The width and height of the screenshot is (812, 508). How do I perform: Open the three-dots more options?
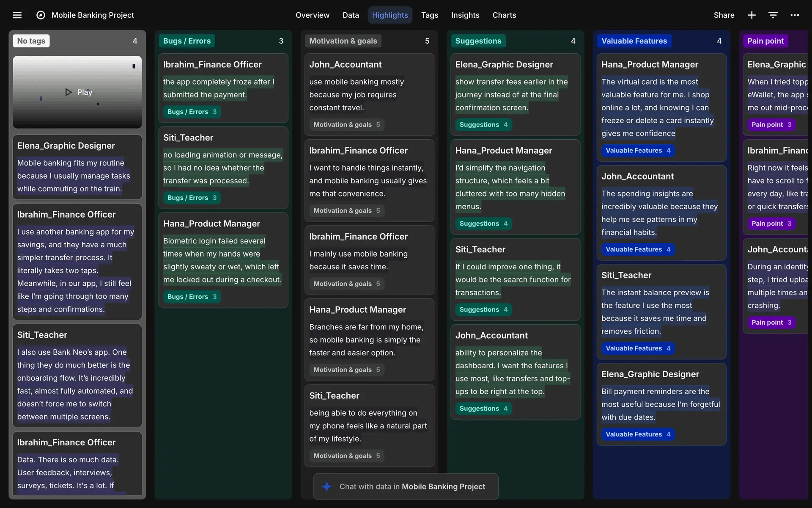(x=795, y=15)
